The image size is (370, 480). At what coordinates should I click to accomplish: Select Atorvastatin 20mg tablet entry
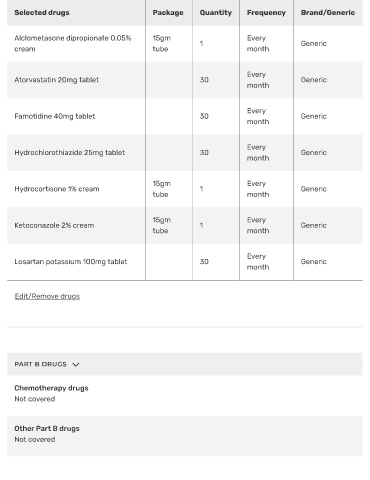[x=56, y=80]
